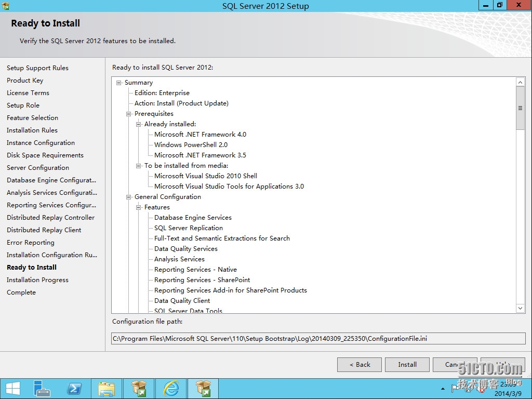Collapse the Already installed node
This screenshot has width=532, height=399.
tap(138, 124)
